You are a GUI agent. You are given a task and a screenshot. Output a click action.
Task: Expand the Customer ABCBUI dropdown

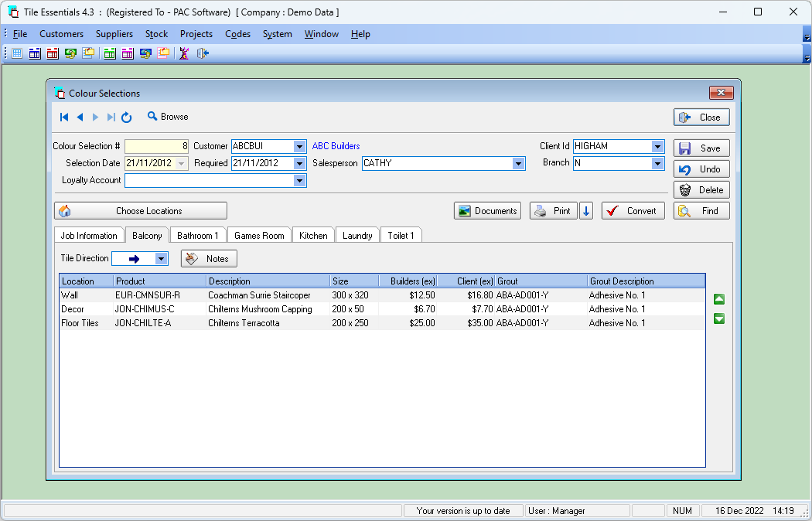299,146
